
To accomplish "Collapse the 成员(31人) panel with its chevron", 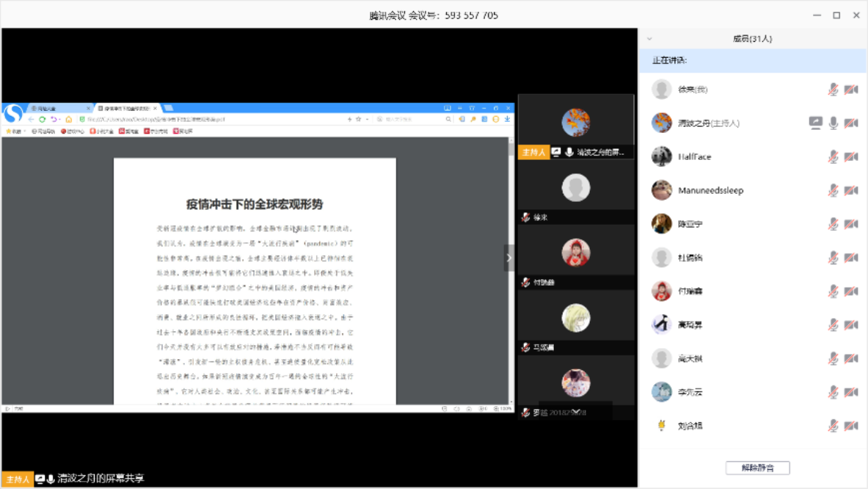I will pyautogui.click(x=648, y=37).
